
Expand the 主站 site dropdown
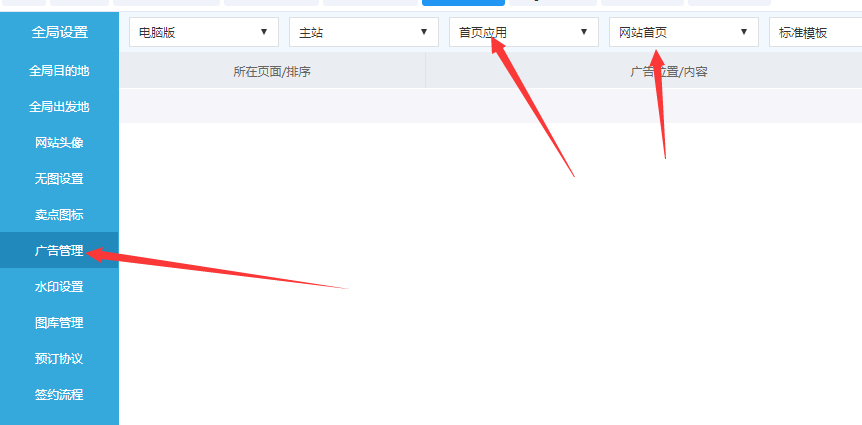coord(364,32)
